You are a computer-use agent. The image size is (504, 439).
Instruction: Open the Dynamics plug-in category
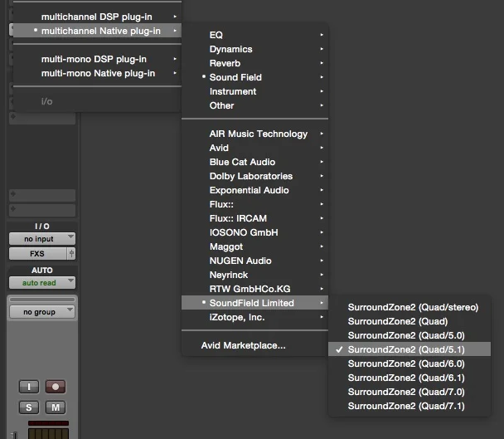tap(254, 49)
